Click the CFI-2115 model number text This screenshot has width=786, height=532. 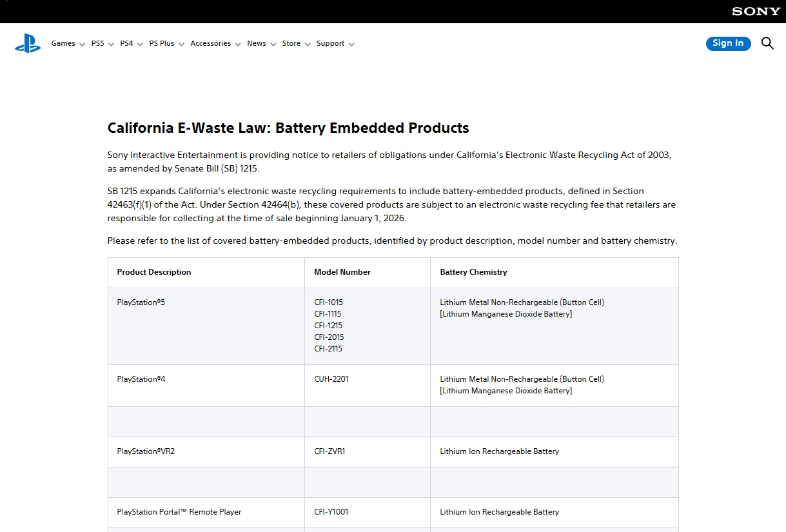(328, 349)
